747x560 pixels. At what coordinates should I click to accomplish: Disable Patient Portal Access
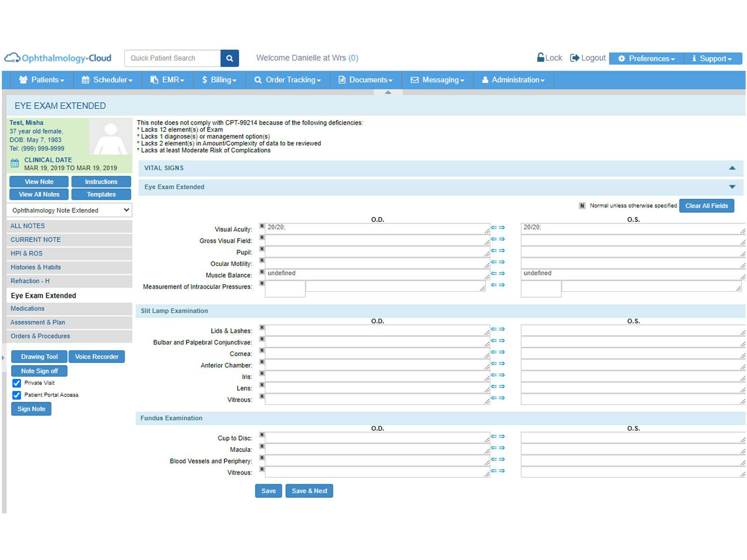pos(17,395)
